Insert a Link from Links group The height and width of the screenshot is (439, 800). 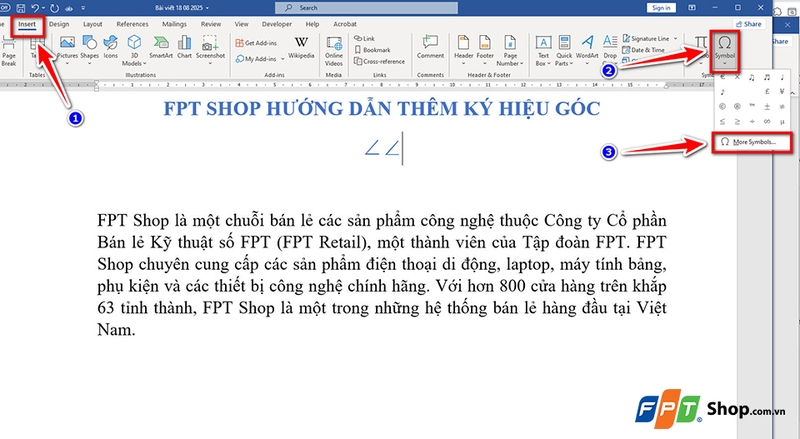point(365,38)
